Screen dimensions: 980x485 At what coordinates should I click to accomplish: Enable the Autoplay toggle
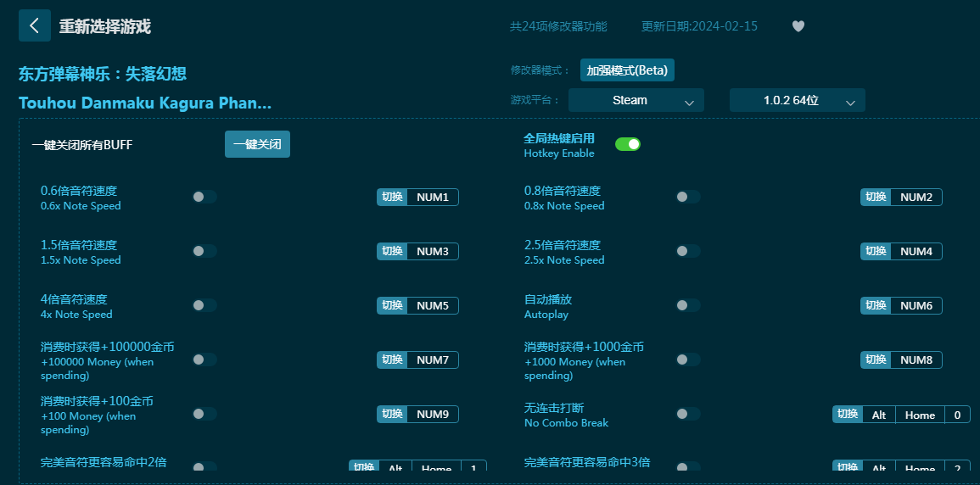click(688, 305)
